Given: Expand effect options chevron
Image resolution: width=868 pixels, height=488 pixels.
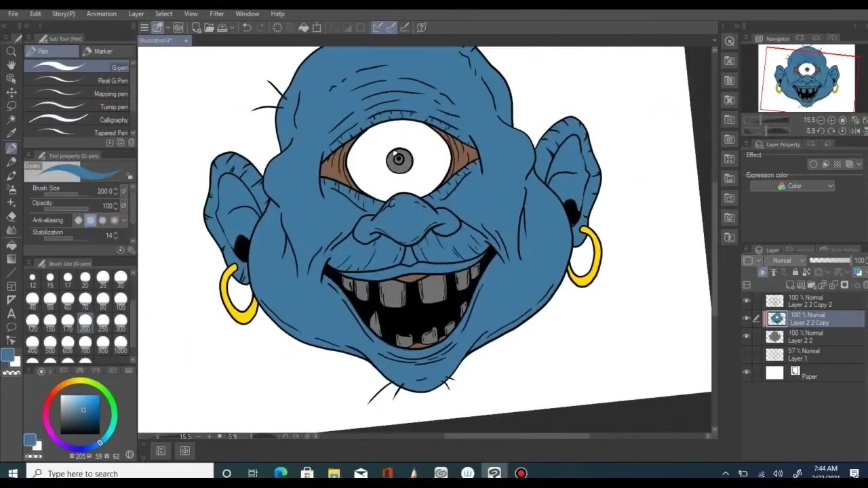Looking at the screenshot, I should point(859,164).
